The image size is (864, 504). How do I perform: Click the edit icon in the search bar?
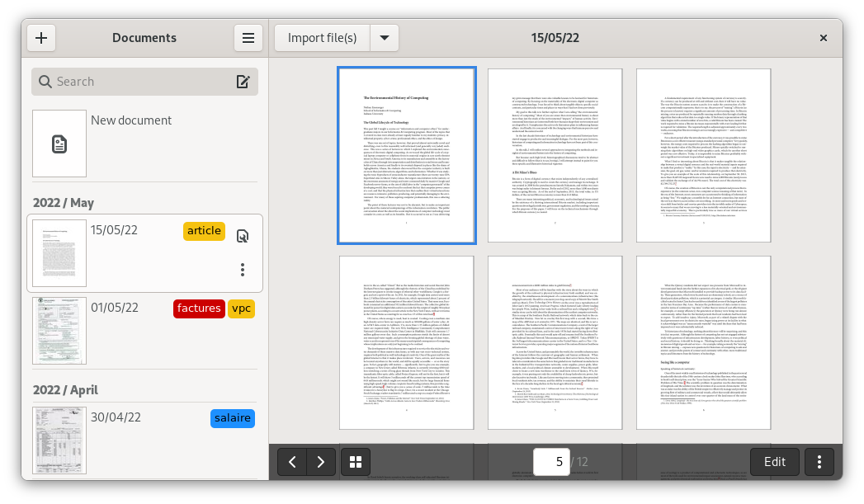click(243, 82)
